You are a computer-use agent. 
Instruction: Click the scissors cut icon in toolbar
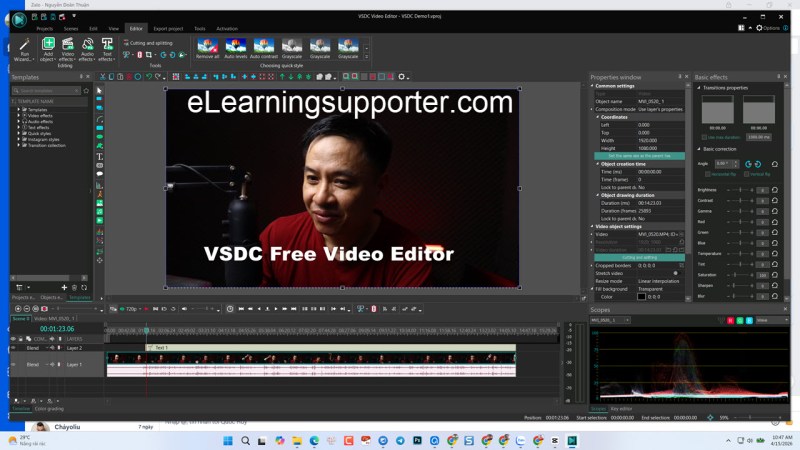pos(103,77)
